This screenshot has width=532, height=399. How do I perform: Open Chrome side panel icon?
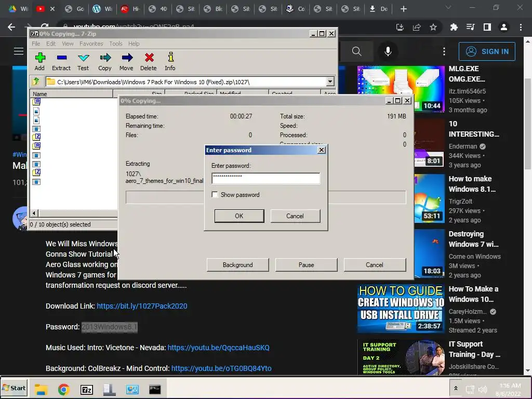(487, 27)
